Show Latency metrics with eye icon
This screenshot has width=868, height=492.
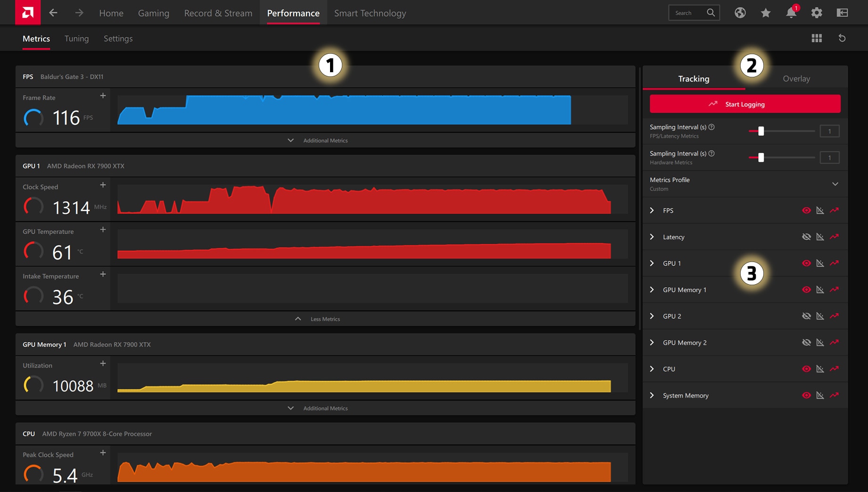click(x=806, y=237)
